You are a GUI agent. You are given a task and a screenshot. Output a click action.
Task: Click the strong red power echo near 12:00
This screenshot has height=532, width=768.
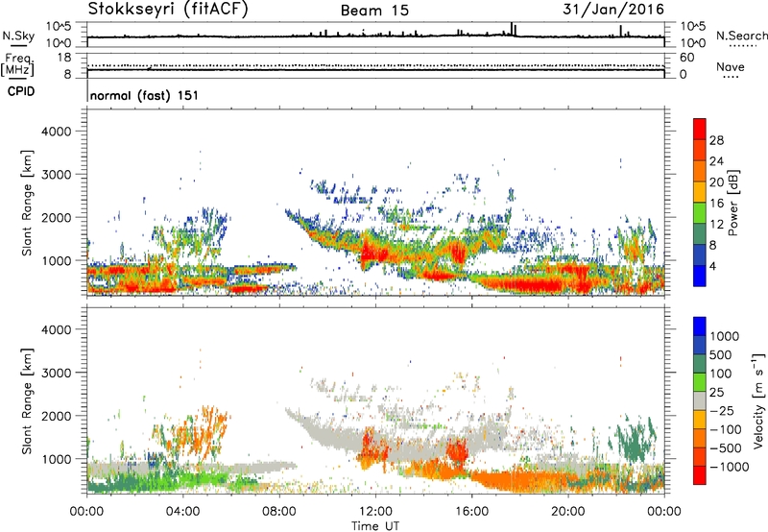(374, 254)
